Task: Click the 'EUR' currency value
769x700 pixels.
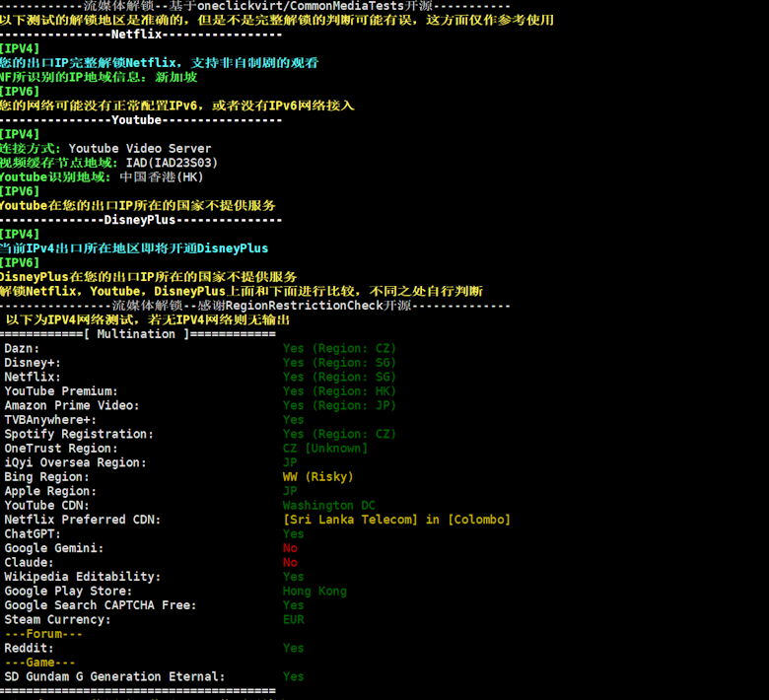Action: (293, 619)
